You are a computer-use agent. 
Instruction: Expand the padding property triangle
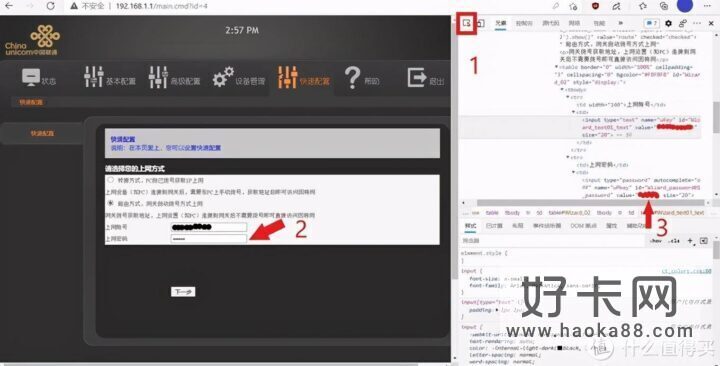click(498, 310)
